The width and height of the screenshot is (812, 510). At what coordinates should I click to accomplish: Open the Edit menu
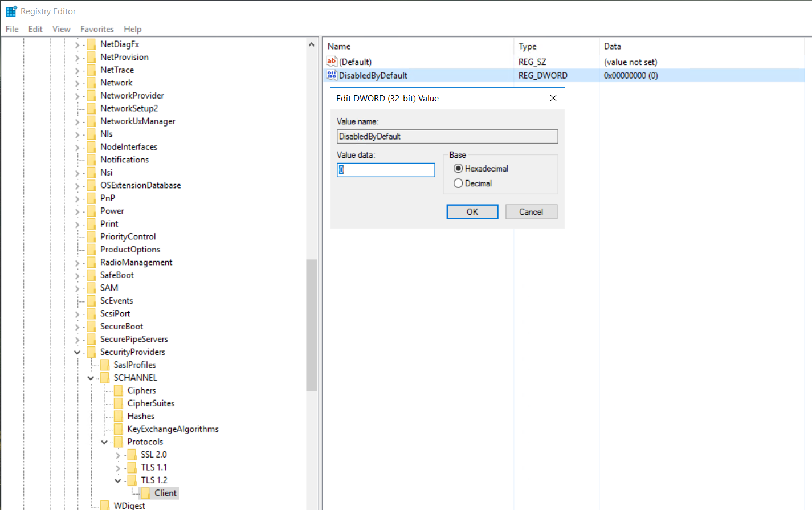pos(35,29)
